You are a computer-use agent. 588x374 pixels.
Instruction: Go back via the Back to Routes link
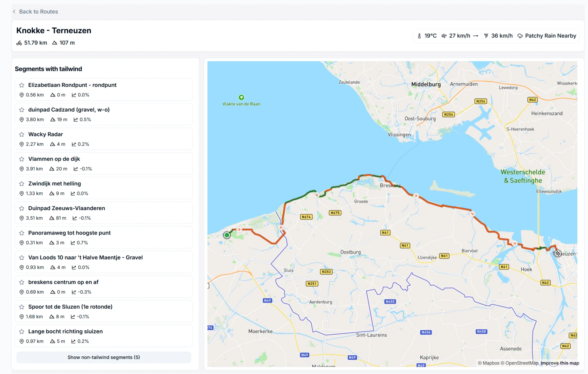(x=38, y=11)
